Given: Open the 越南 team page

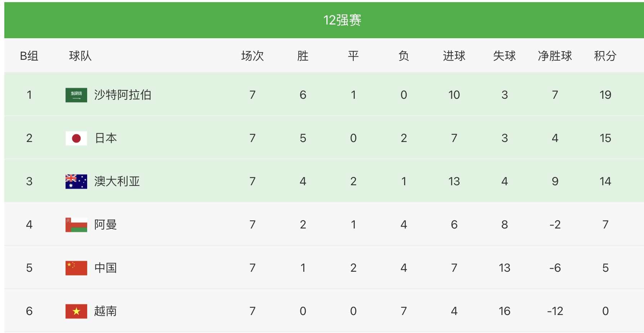Looking at the screenshot, I should click(106, 311).
